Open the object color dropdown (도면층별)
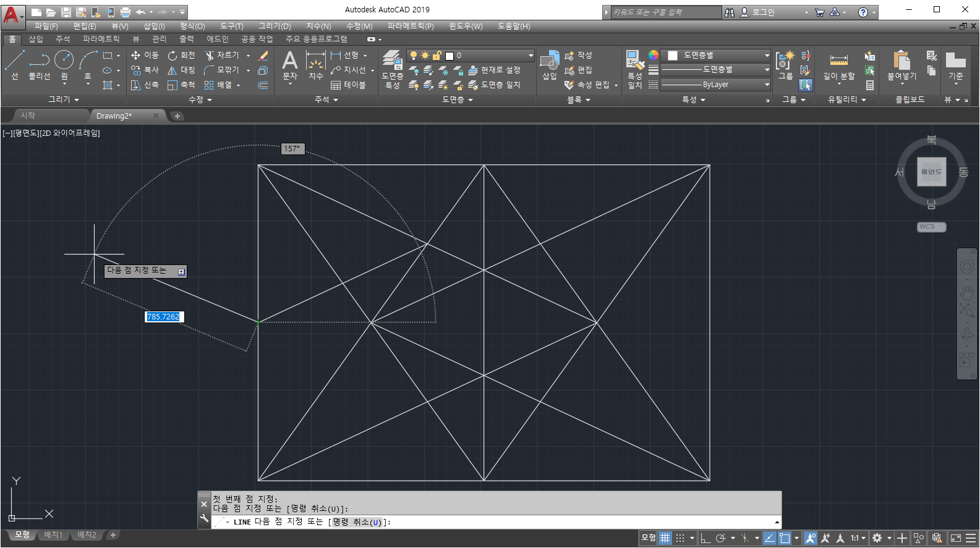Image resolution: width=980 pixels, height=548 pixels. tap(716, 55)
